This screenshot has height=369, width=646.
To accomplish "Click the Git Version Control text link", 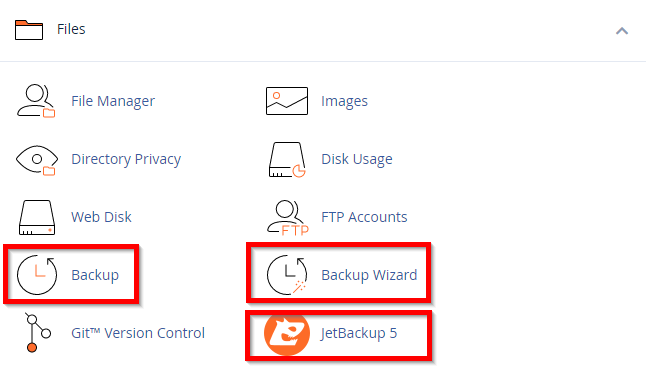I will pyautogui.click(x=138, y=333).
